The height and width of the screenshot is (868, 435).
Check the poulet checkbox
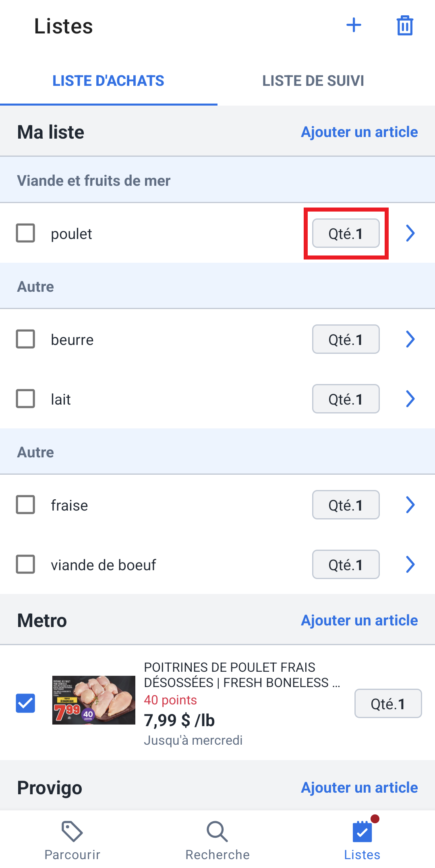tap(25, 233)
